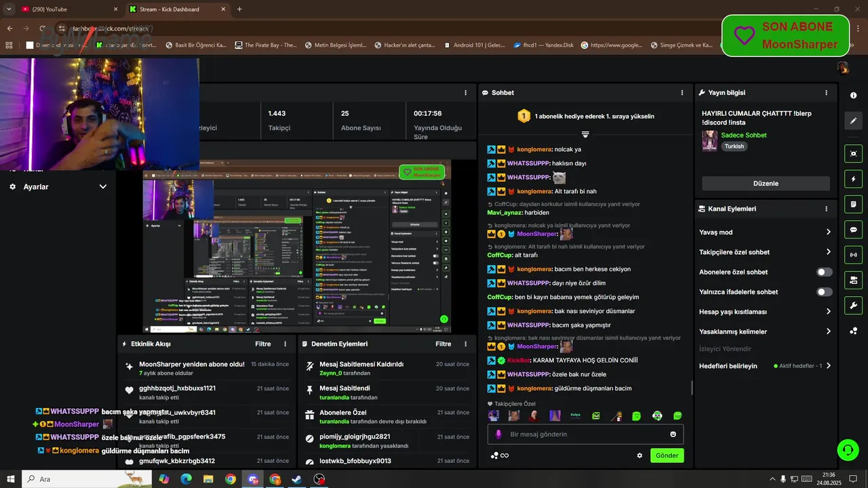Click the three dots icon at sidebar bottom
Image resolution: width=868 pixels, height=488 pixels.
tap(853, 331)
